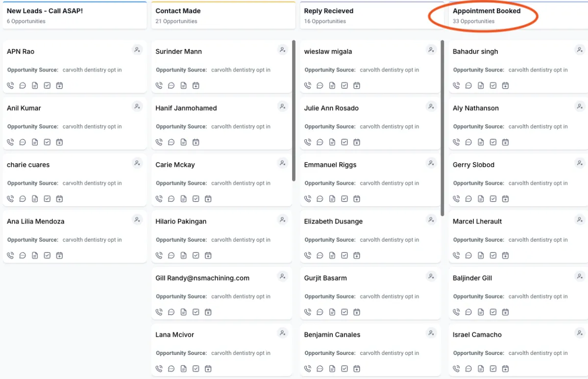Open message icon on Emmanuel Riggs's card
Screen dimensions: 588x379
pos(319,199)
